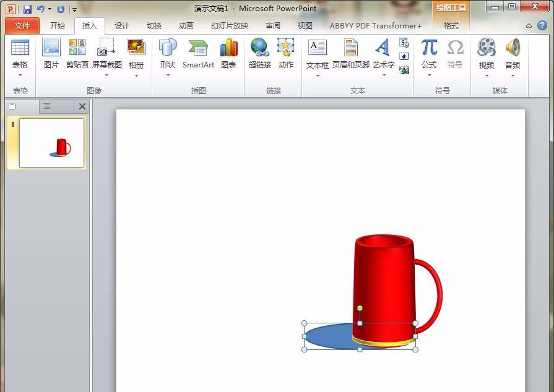Open the undo history dropdown arrow
This screenshot has width=554, height=392.
(x=50, y=9)
